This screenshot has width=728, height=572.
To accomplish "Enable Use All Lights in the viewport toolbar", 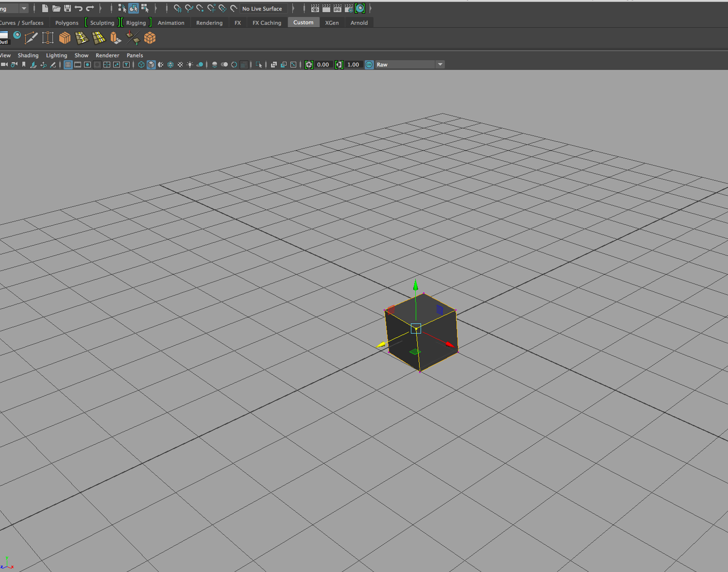I will tap(190, 64).
